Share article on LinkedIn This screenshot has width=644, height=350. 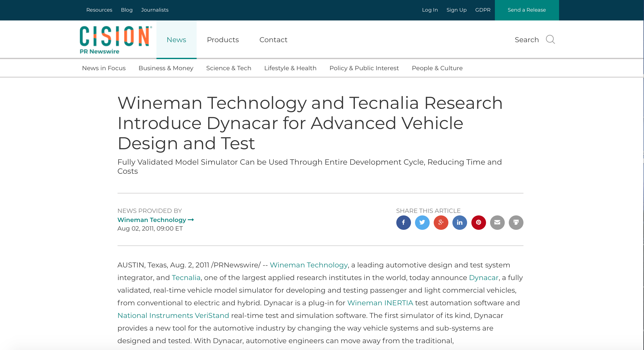coord(459,222)
